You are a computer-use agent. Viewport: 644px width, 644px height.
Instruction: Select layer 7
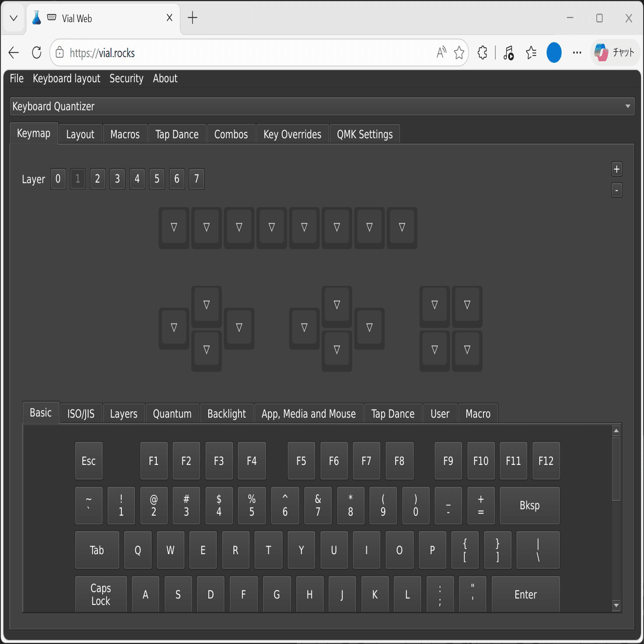tap(197, 178)
